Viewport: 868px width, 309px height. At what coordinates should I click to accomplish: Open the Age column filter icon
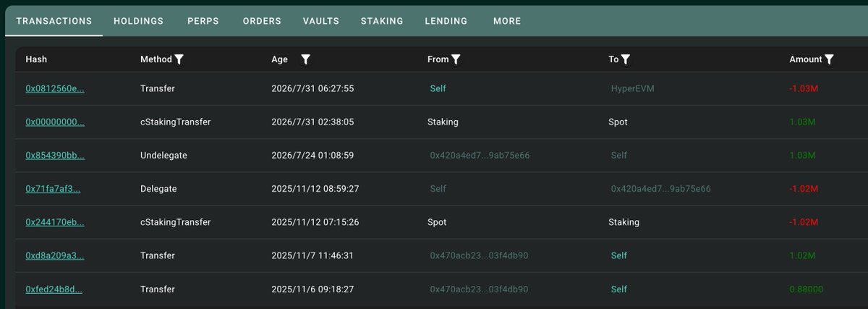tap(305, 59)
